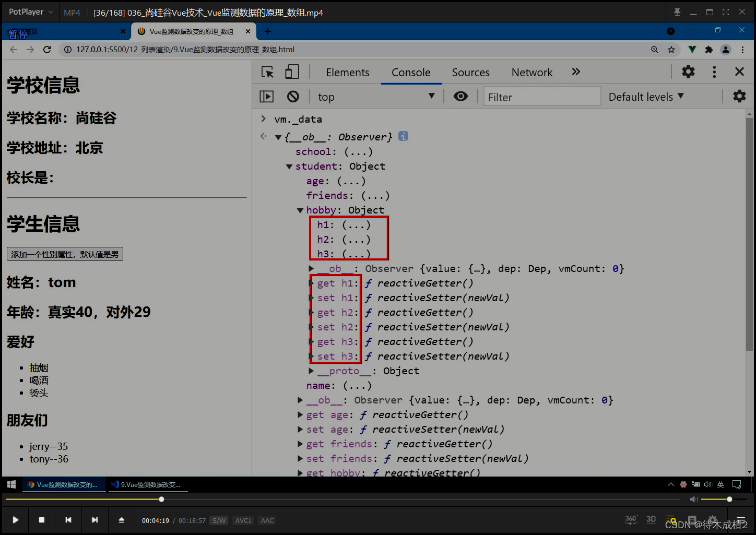Collapse the {__ob__: Observer} root object
Image resolution: width=756 pixels, height=535 pixels.
pos(278,137)
